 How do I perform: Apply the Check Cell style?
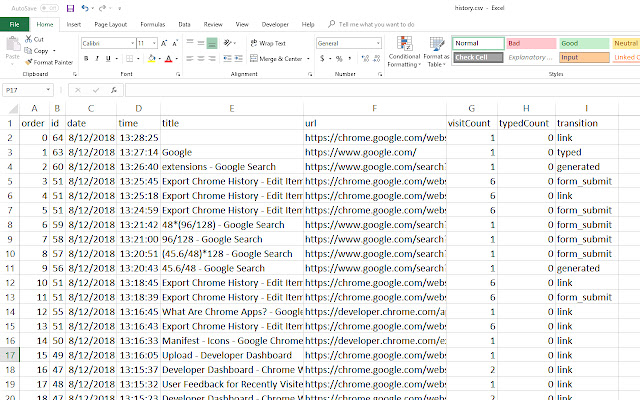pyautogui.click(x=476, y=58)
